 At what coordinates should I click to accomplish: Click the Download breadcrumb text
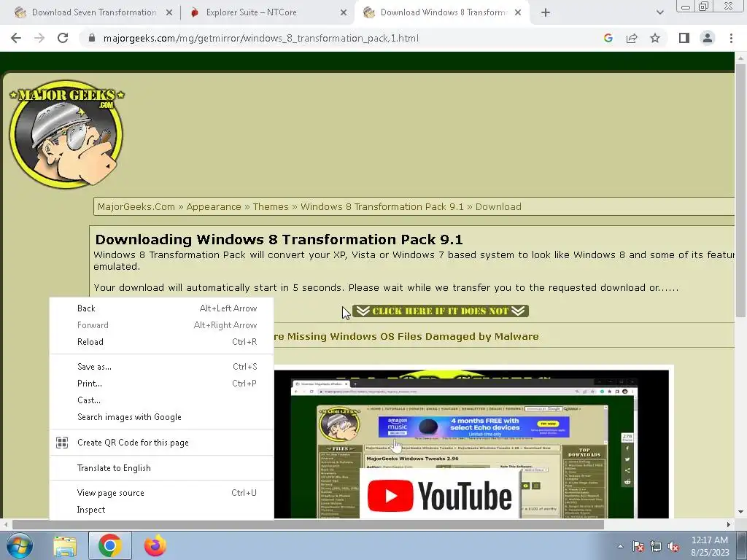point(498,206)
